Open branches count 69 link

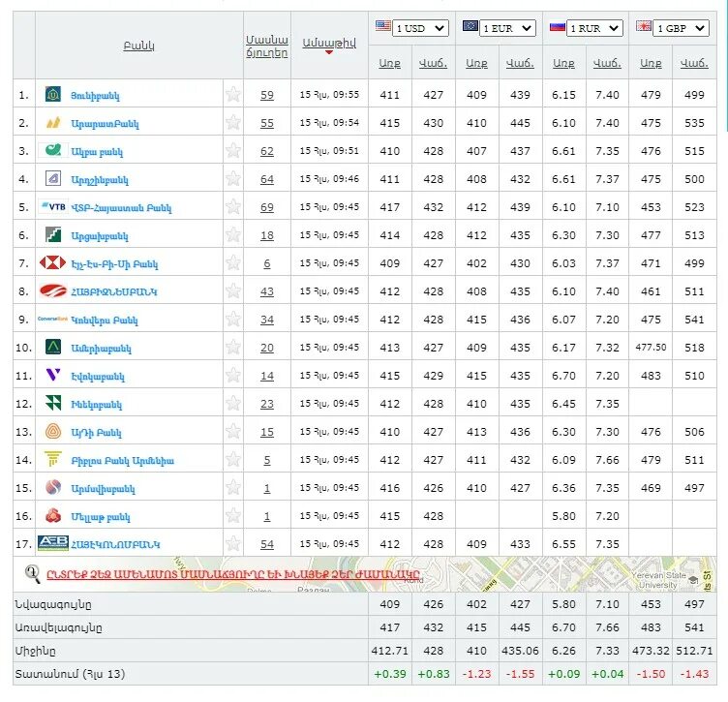(x=267, y=207)
